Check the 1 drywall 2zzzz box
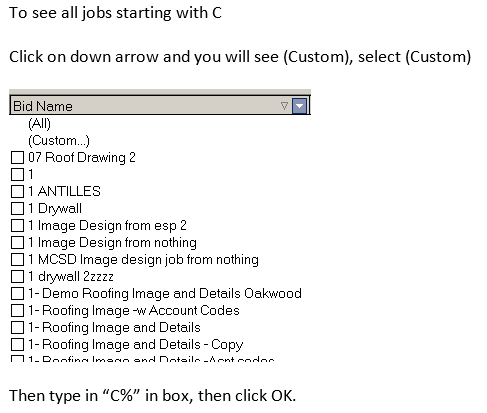The image size is (487, 413). [17, 277]
